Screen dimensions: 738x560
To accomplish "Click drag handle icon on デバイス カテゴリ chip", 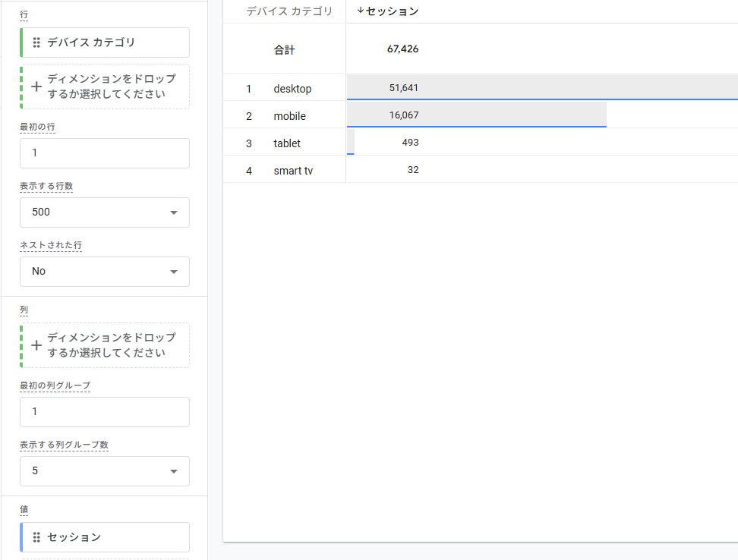I will 36,42.
